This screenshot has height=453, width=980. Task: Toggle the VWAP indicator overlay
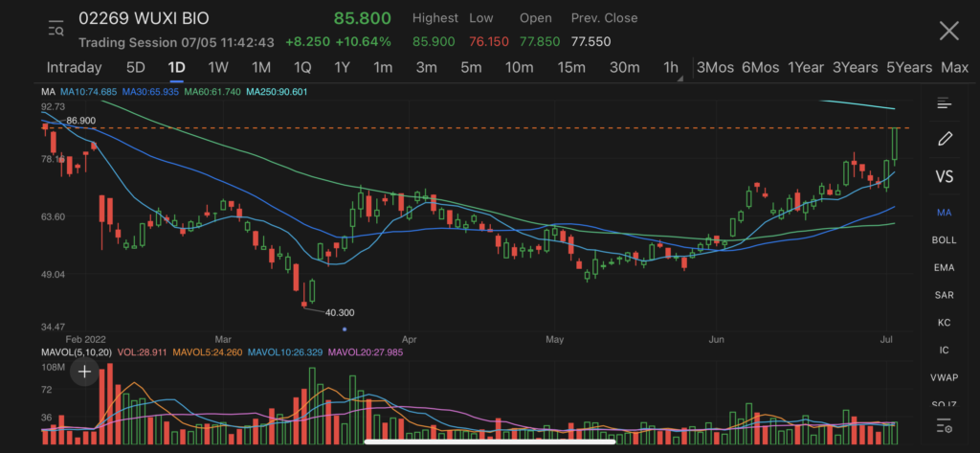(944, 378)
